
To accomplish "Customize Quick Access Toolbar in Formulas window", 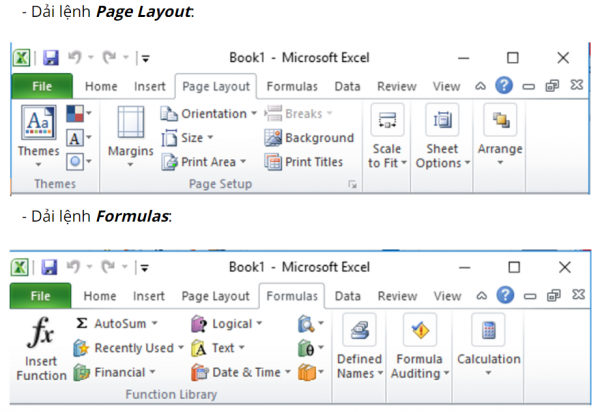I will coord(145,268).
